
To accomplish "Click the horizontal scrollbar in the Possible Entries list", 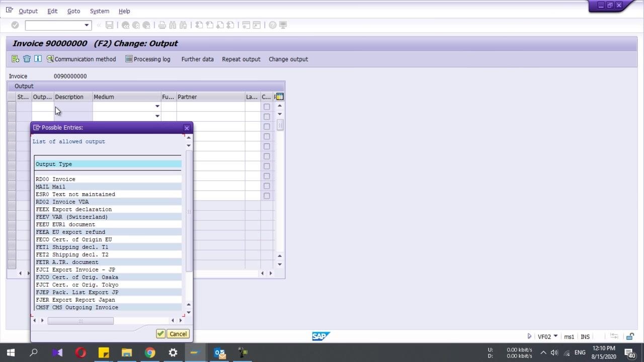I will [80, 320].
